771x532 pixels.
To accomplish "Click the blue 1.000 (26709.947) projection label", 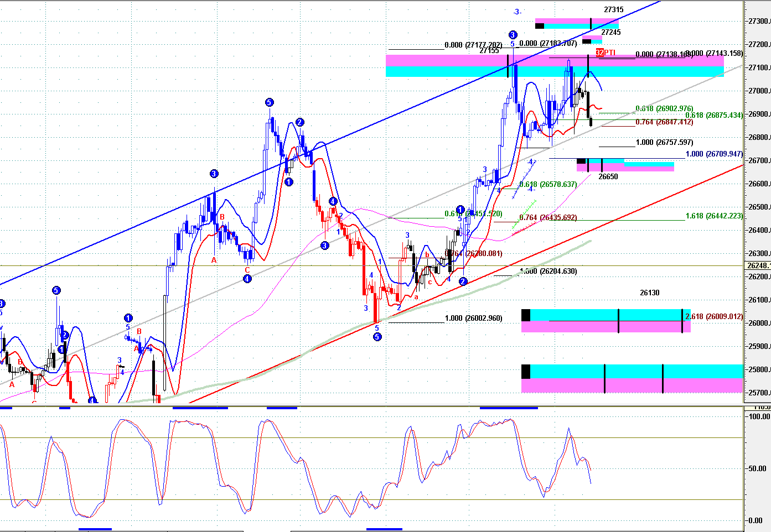I will tap(714, 154).
